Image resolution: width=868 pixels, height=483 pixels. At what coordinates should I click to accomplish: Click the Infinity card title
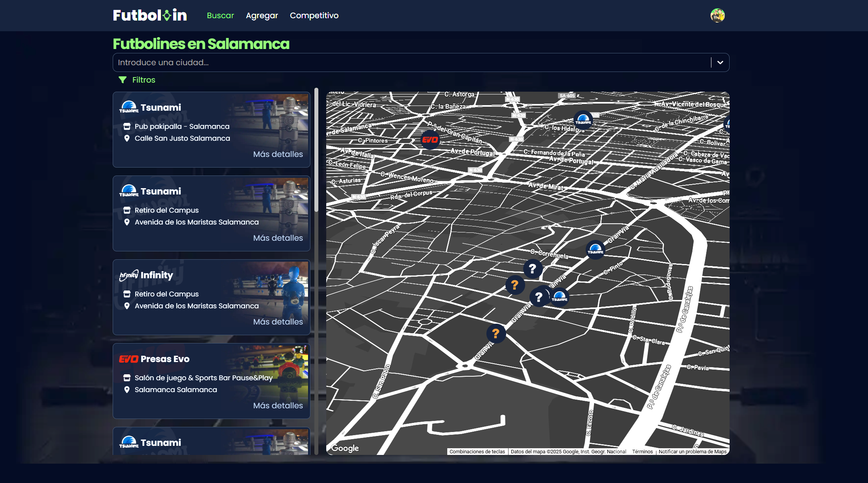click(157, 275)
